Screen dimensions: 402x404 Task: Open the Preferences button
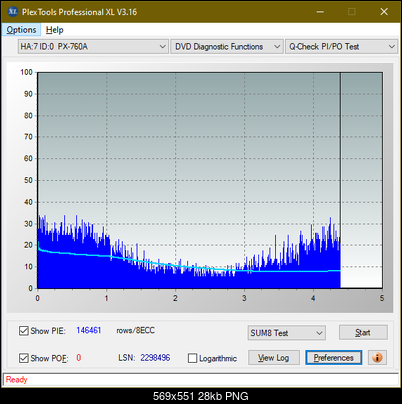click(x=333, y=358)
